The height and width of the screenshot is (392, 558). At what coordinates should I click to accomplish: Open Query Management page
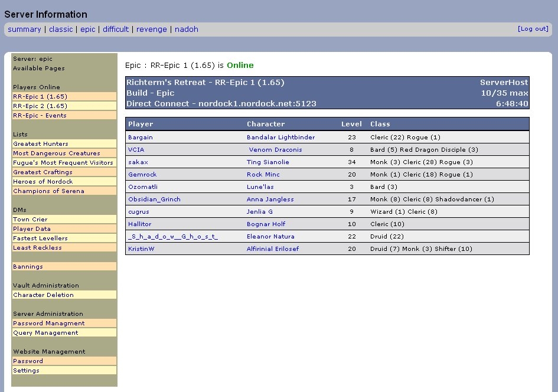tap(45, 333)
